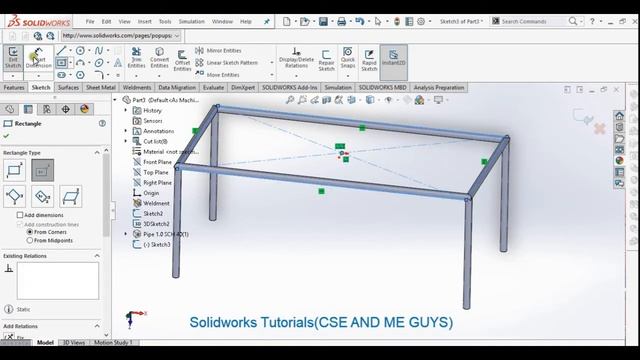This screenshot has width=640, height=360.
Task: Click the Undo icon
Action: click(x=359, y=21)
